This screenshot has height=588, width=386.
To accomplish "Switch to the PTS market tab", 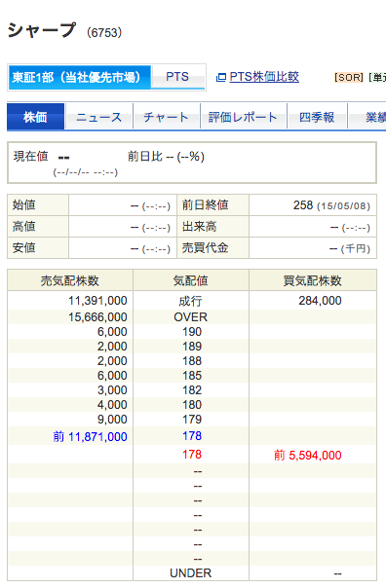I will click(177, 77).
